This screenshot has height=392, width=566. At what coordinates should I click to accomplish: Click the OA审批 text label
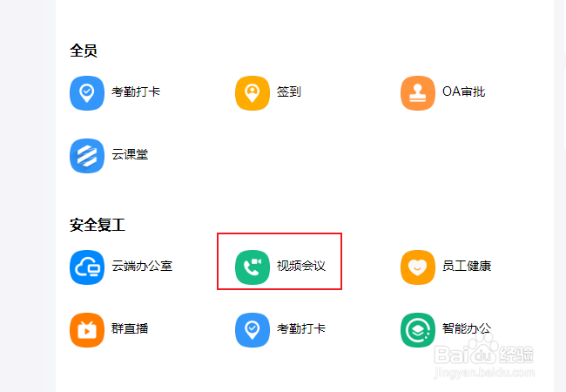pyautogui.click(x=464, y=91)
